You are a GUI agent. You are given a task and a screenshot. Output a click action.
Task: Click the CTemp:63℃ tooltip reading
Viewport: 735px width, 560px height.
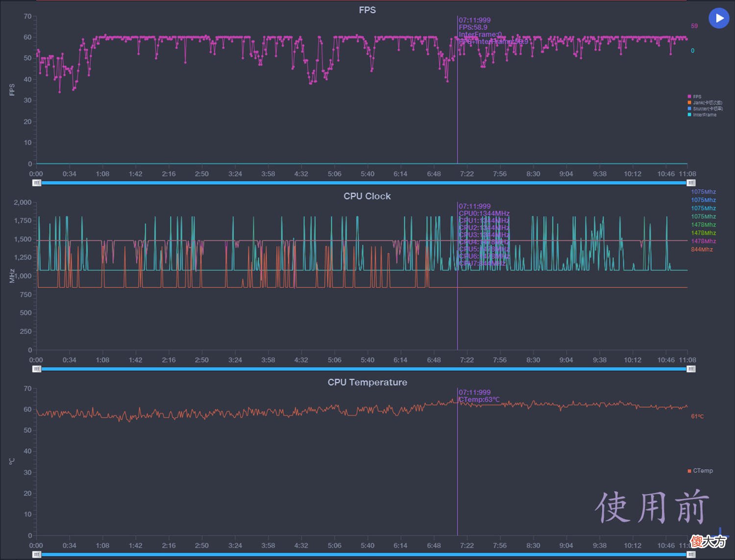coord(479,400)
